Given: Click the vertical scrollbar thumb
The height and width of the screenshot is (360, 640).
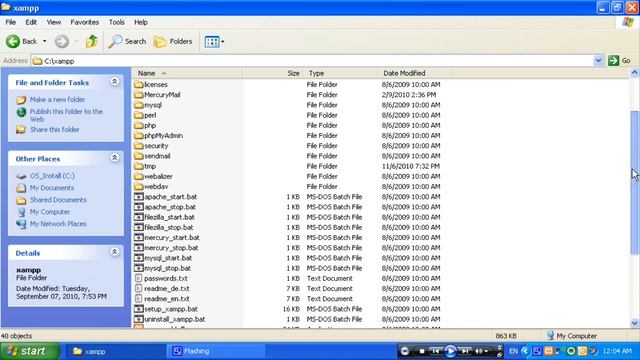Looking at the screenshot, I should point(634,183).
